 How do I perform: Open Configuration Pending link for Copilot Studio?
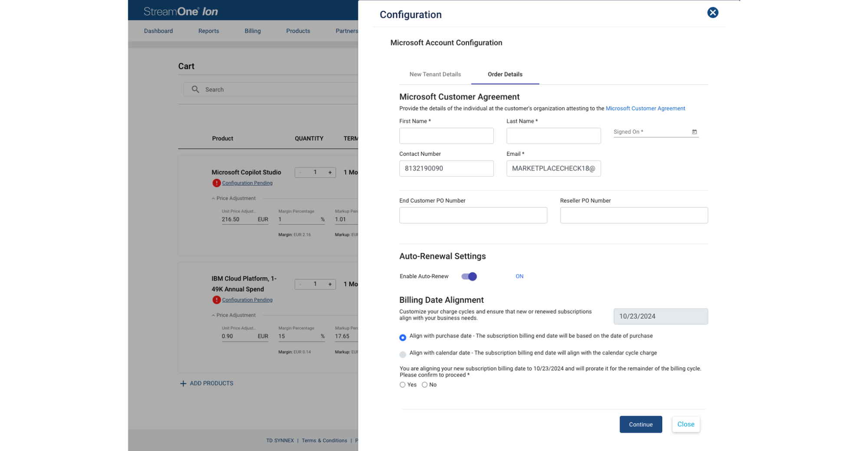pyautogui.click(x=247, y=183)
